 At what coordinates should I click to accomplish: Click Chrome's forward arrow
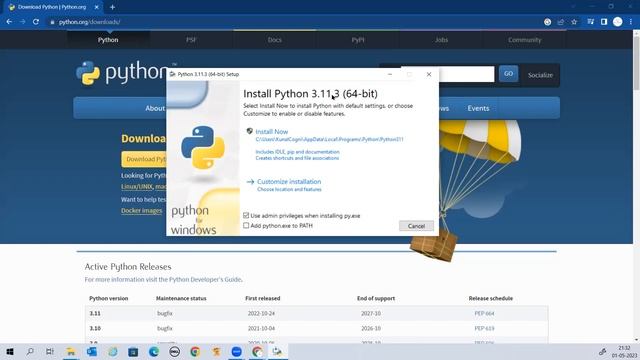tap(22, 22)
